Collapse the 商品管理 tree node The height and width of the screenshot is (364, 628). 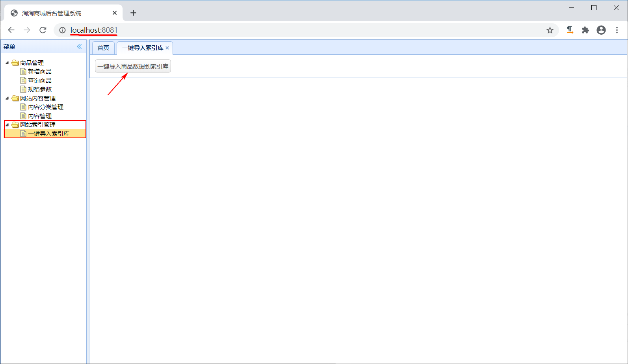pyautogui.click(x=7, y=63)
